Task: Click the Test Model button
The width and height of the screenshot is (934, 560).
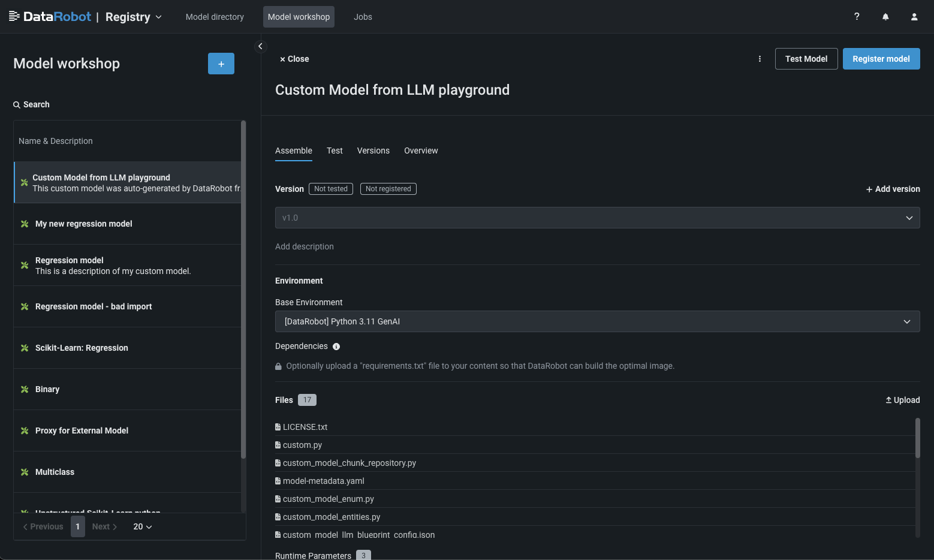Action: tap(806, 59)
